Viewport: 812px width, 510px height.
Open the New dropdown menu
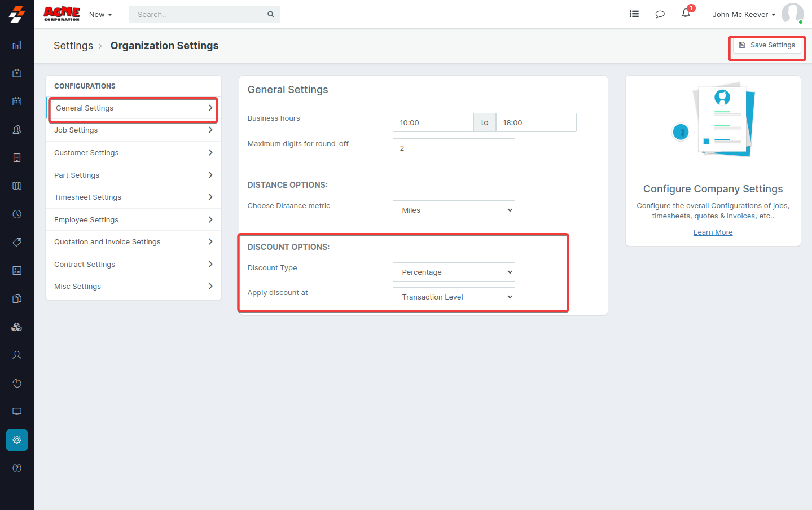click(100, 15)
